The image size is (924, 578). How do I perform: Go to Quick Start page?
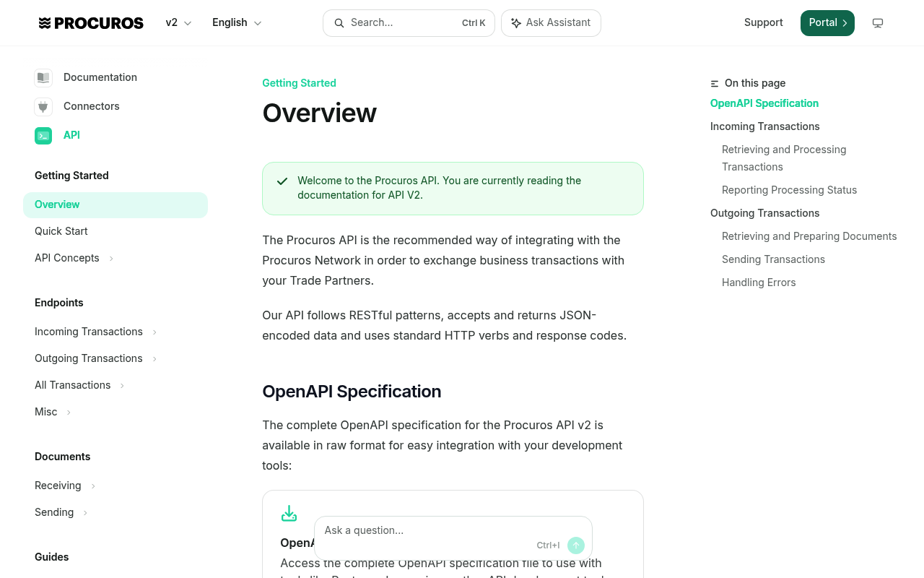[x=61, y=231]
